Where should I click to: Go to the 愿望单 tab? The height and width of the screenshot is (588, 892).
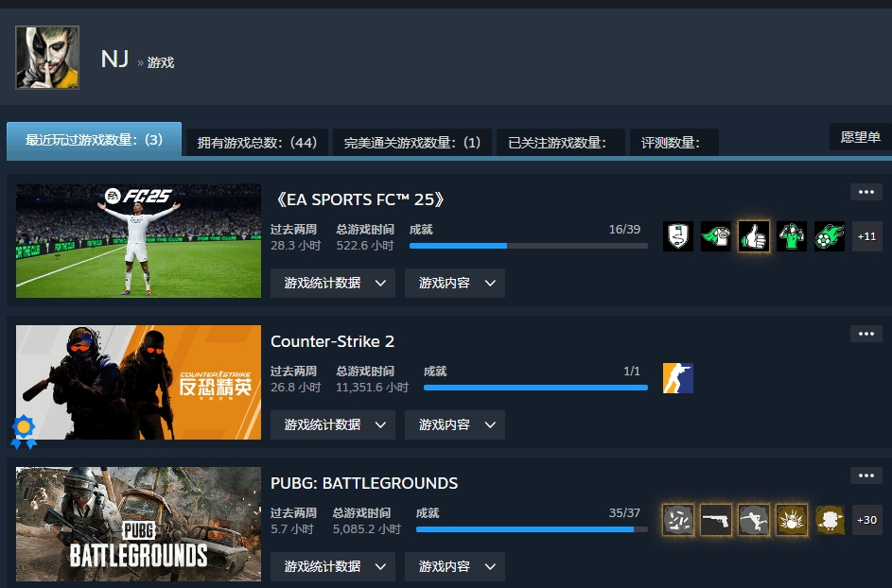point(860,137)
